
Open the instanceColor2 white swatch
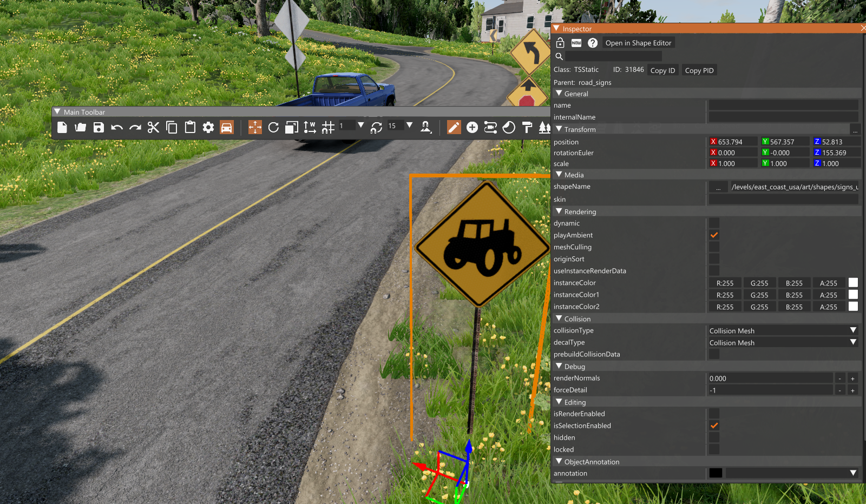[x=853, y=307]
